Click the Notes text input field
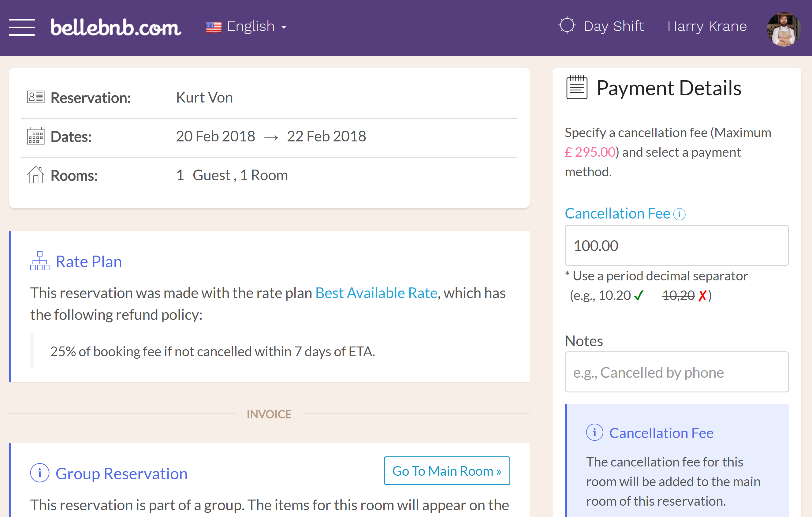The image size is (812, 517). pos(677,372)
